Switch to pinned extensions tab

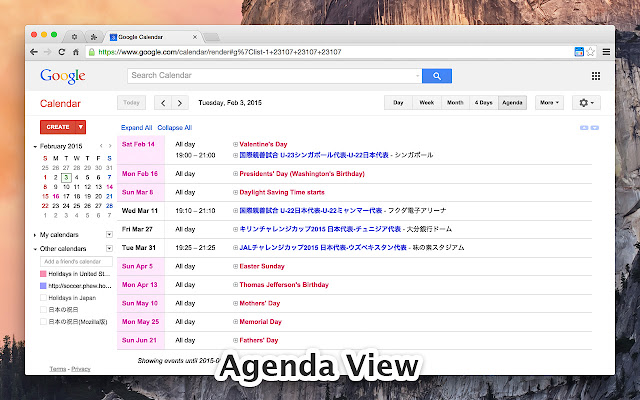click(x=94, y=37)
